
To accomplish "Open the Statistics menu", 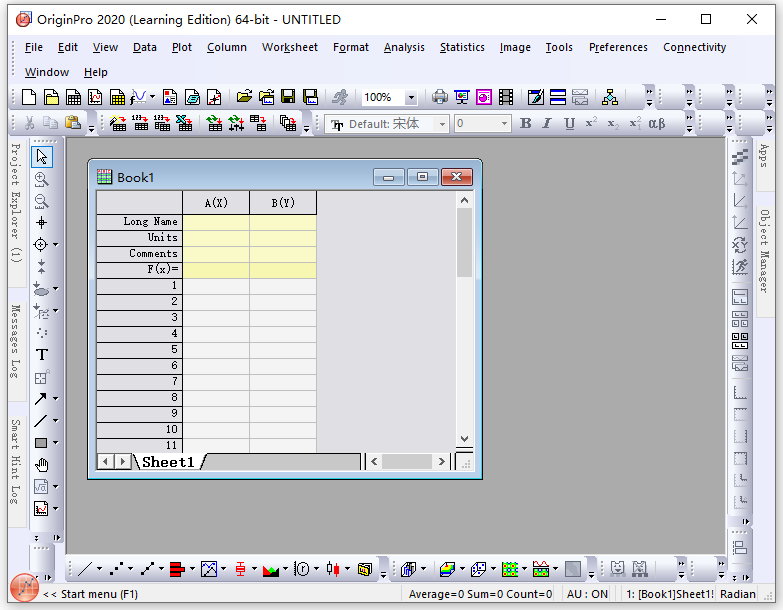I will [x=462, y=47].
